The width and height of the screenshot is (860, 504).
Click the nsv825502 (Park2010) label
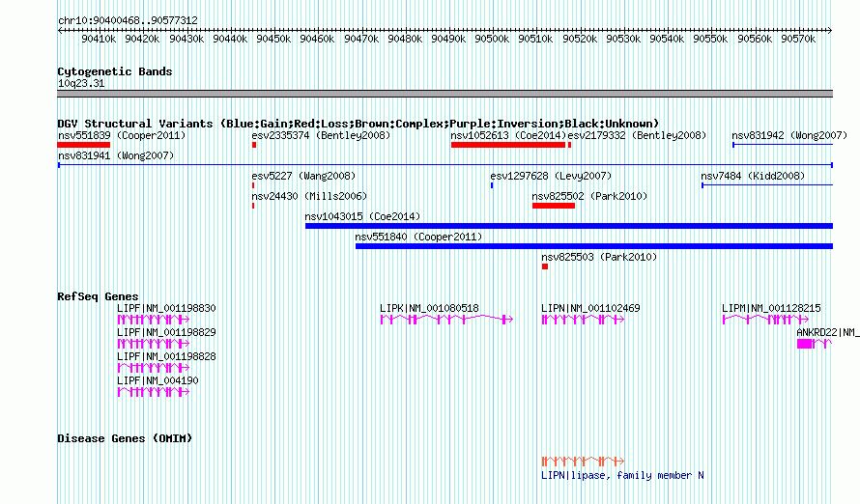589,196
